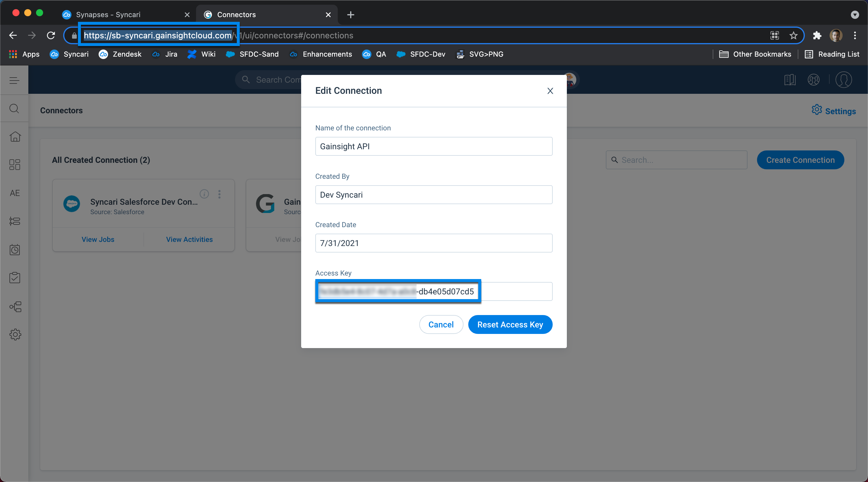Image resolution: width=868 pixels, height=482 pixels.
Task: Open AE sidebar item
Action: (15, 193)
